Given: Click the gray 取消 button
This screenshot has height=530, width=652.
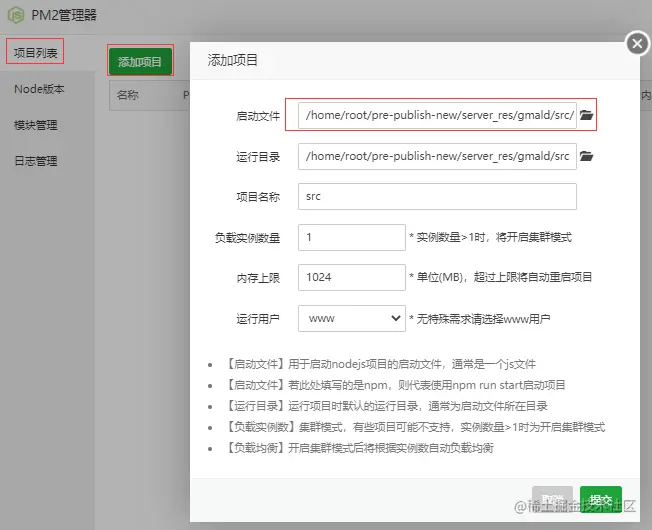Looking at the screenshot, I should pos(552,499).
